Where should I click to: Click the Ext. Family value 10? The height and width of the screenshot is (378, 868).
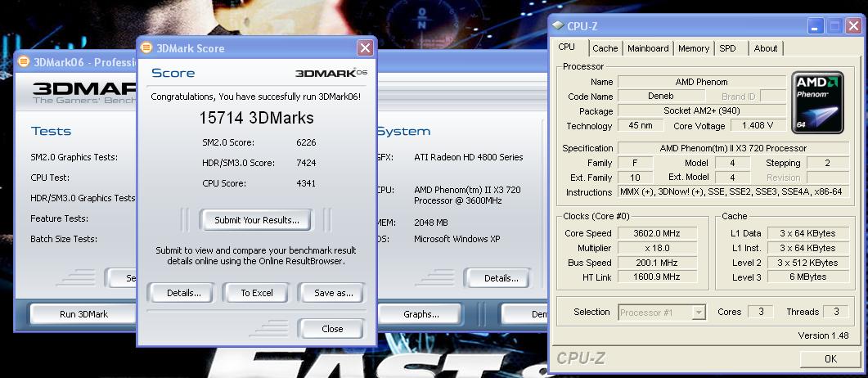tap(635, 178)
